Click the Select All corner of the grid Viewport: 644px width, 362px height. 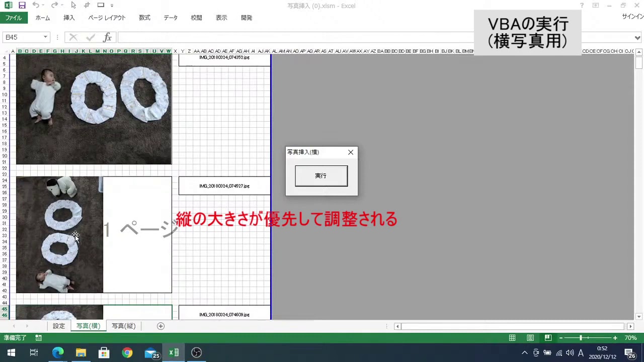pyautogui.click(x=5, y=51)
